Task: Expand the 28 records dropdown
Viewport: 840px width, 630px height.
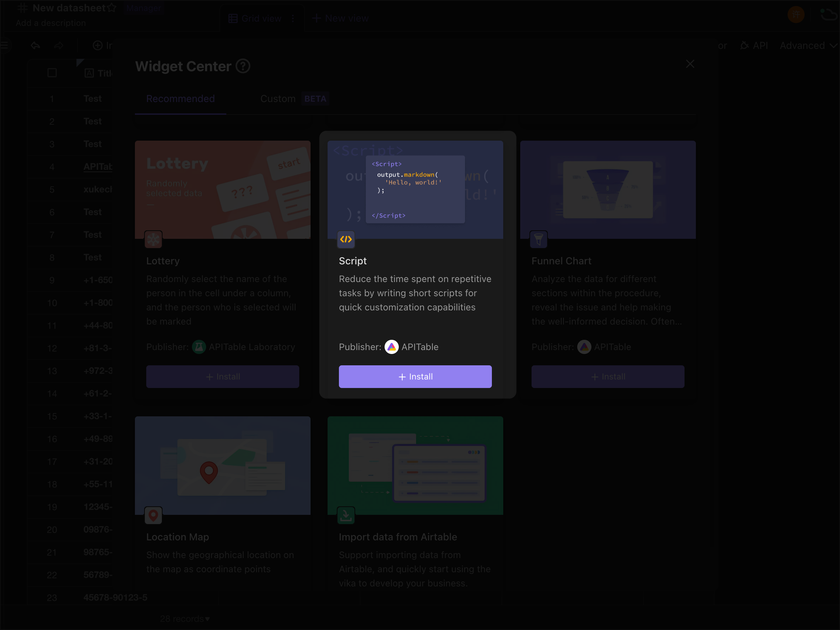Action: [185, 619]
